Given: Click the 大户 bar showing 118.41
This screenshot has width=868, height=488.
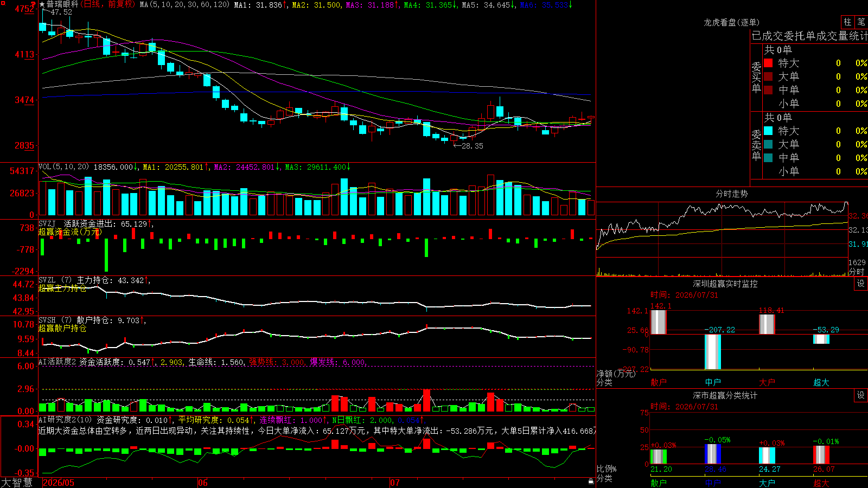Looking at the screenshot, I should [767, 324].
